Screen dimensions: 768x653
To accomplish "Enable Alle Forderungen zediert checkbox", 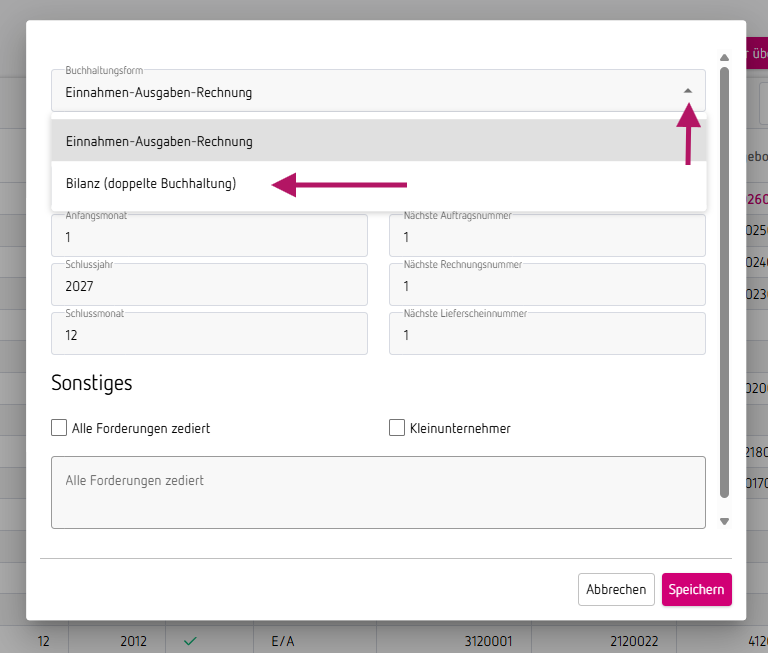I will tap(59, 428).
